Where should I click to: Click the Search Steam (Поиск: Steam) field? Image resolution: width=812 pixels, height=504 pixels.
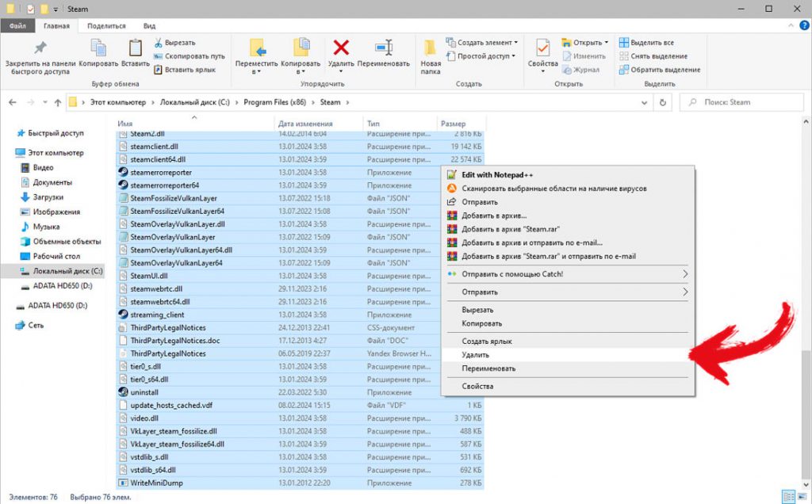click(741, 102)
